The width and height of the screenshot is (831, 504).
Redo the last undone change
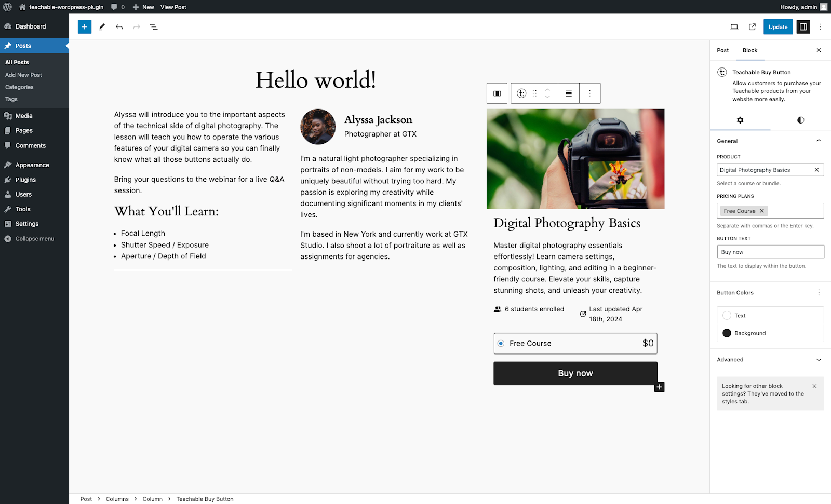[x=137, y=27]
